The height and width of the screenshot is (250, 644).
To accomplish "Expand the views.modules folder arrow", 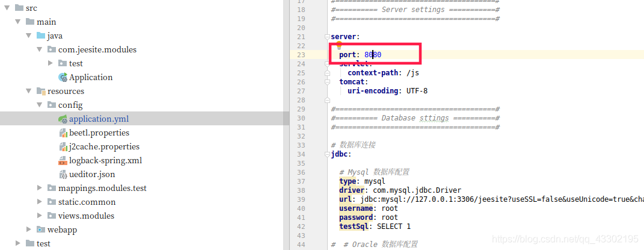I will click(40, 216).
